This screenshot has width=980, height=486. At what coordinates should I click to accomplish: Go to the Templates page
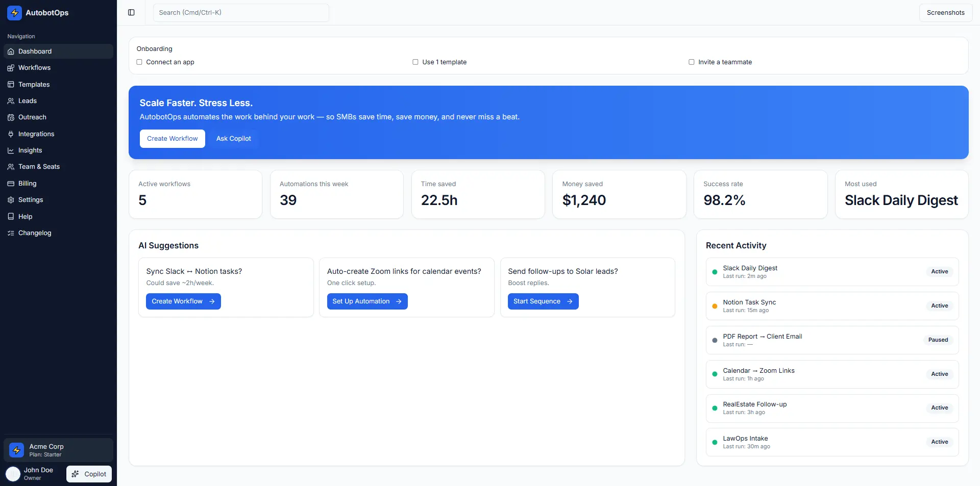tap(58, 85)
